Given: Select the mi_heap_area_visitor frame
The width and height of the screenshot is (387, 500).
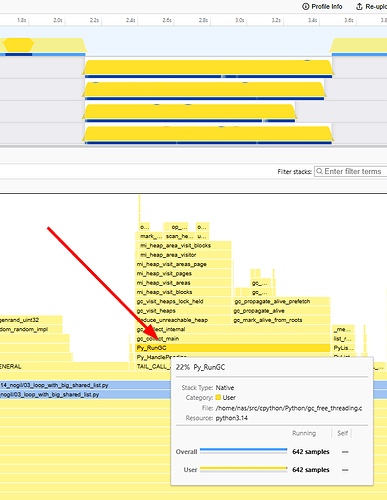Looking at the screenshot, I should point(185,254).
